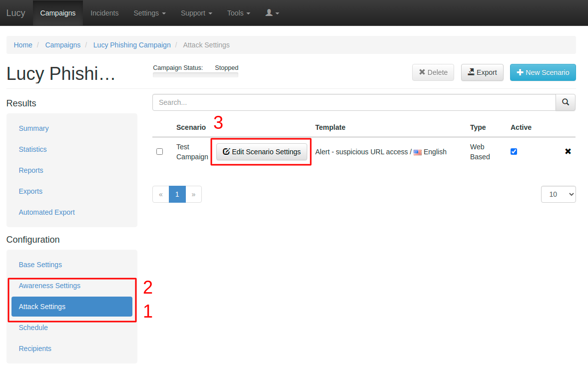Screen dimensions: 588x365
Task: Click the Delete button
Action: [433, 72]
